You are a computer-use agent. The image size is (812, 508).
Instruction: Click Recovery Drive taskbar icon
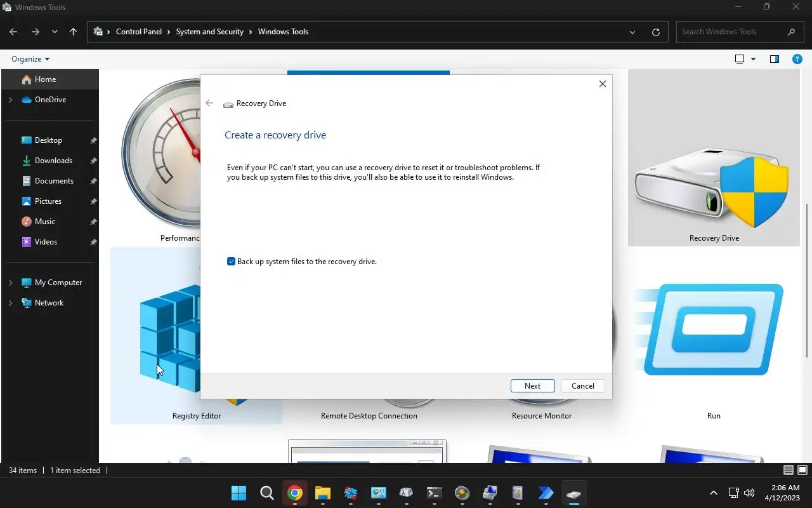pyautogui.click(x=573, y=493)
